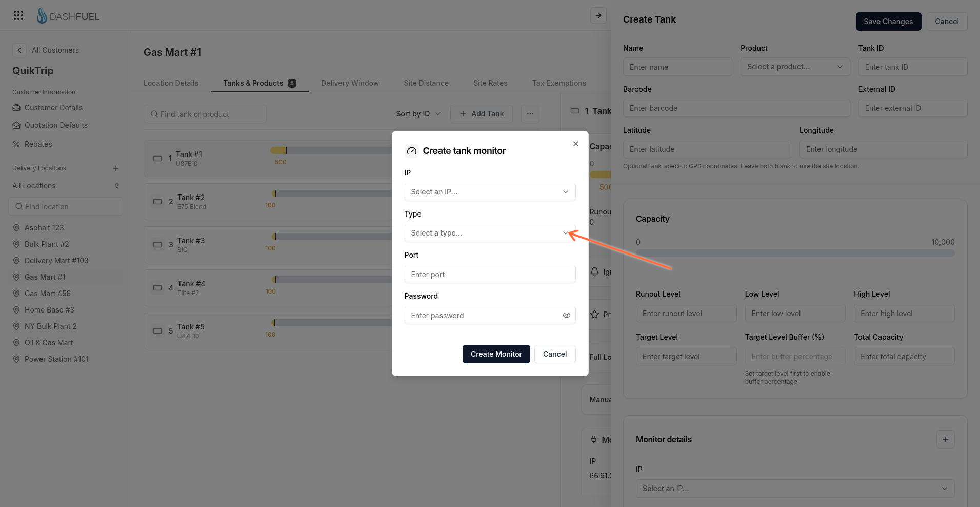Click the DashFuel logo
The image size is (980, 507).
[x=68, y=16]
